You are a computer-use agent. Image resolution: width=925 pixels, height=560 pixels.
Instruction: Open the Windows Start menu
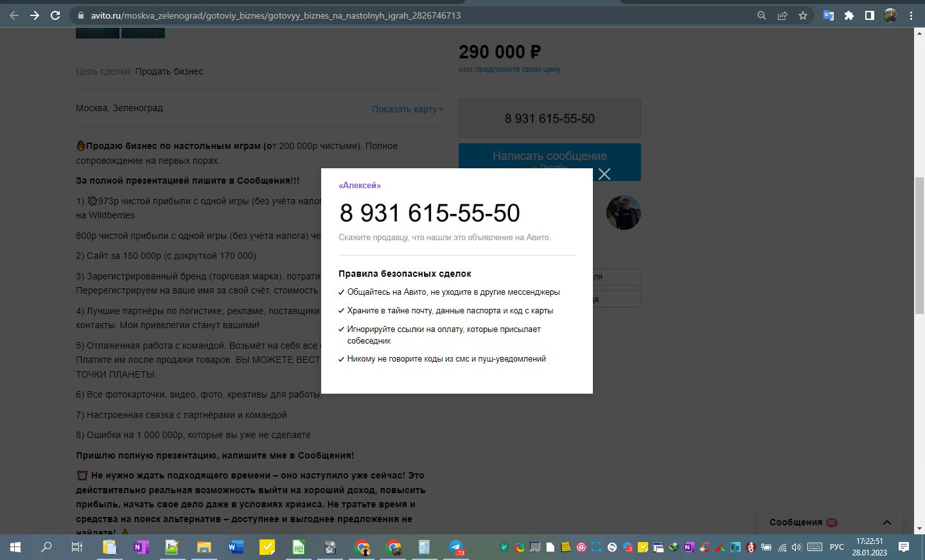coord(15,547)
